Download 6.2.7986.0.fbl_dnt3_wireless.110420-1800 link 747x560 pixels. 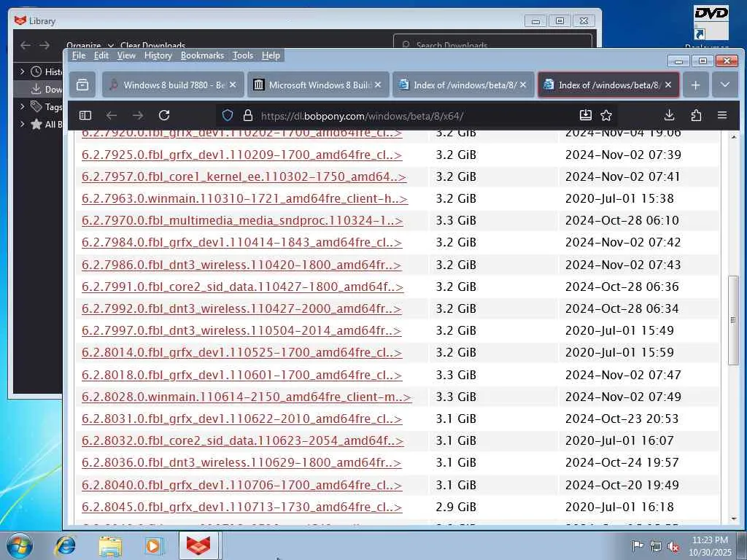[241, 265]
